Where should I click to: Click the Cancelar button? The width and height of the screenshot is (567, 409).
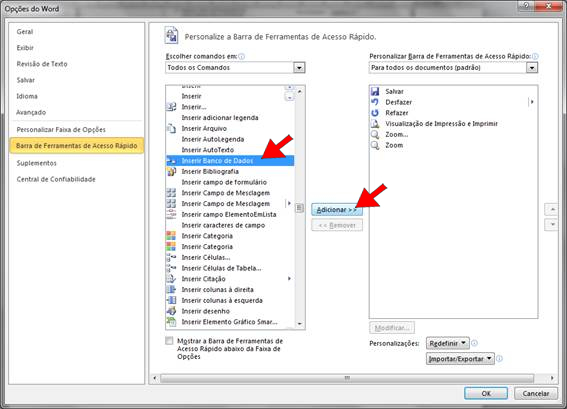click(x=536, y=393)
